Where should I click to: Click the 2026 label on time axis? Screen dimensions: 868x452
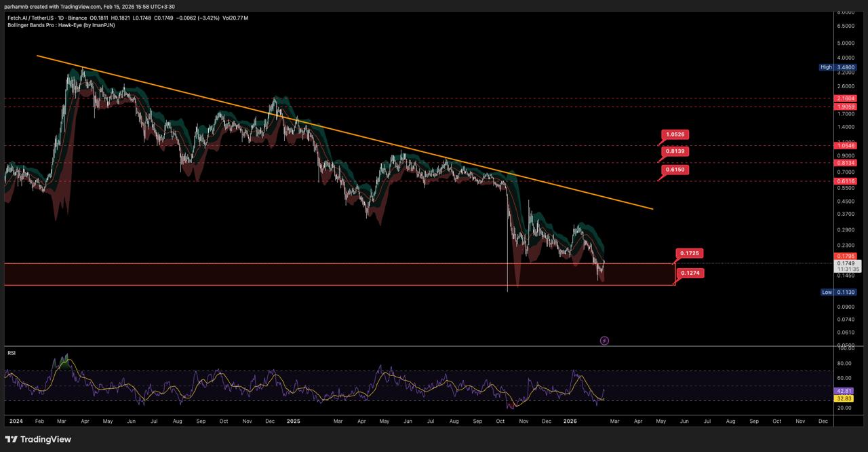570,421
